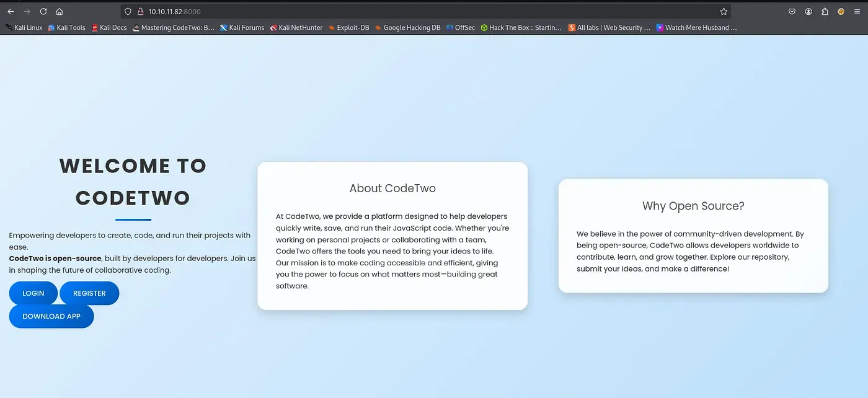Click the browser back arrow
This screenshot has width=868, height=398.
[x=11, y=11]
